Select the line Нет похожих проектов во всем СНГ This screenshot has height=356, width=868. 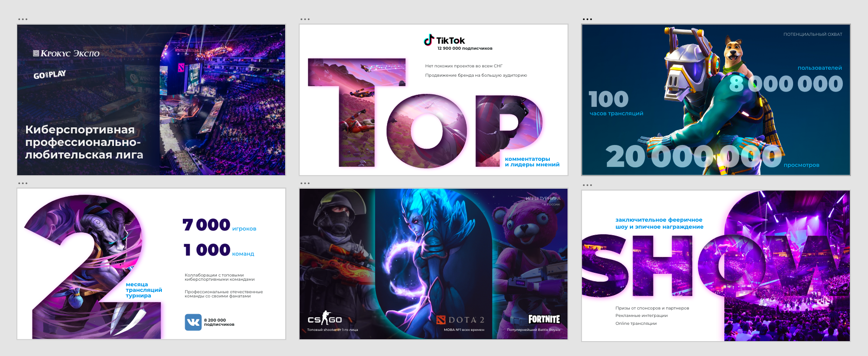tap(464, 66)
